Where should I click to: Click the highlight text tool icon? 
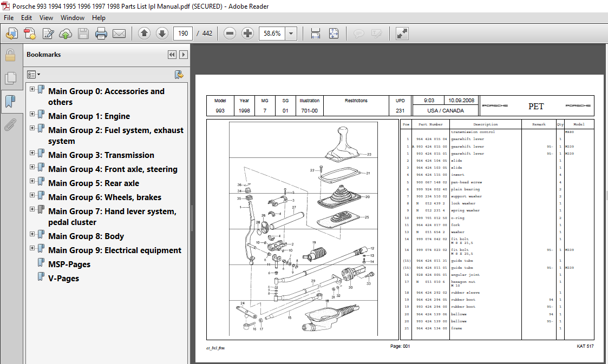(376, 34)
